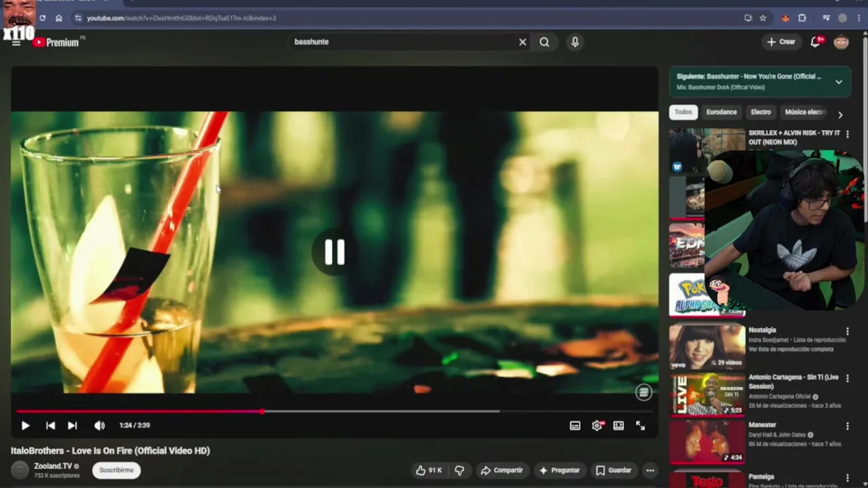Click the browser reload button
868x488 pixels.
pos(42,18)
